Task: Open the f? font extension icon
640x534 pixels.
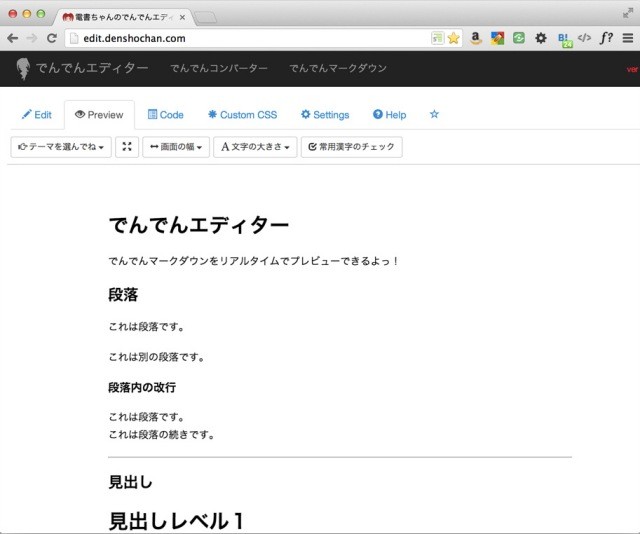Action: (x=607, y=38)
